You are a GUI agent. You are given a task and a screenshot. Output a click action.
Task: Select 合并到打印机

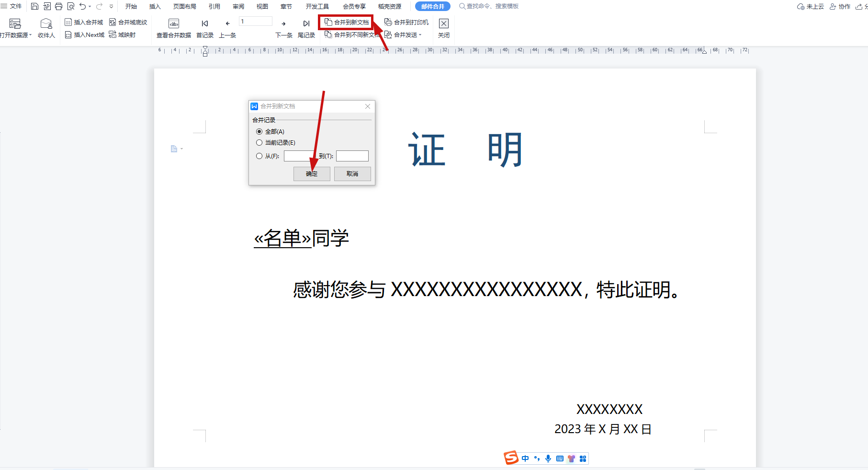click(x=407, y=22)
